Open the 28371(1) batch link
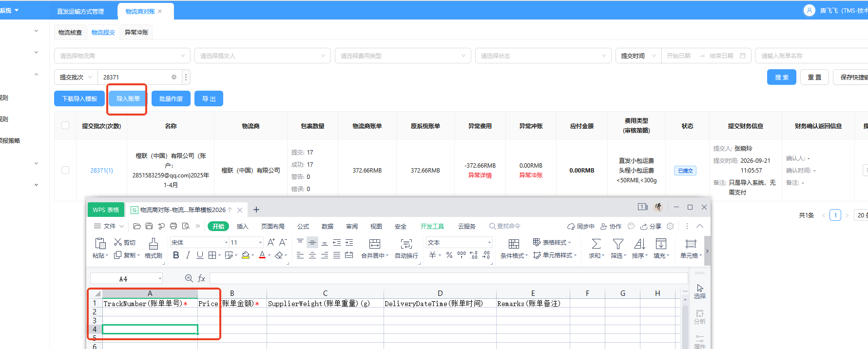The image size is (868, 349). pyautogui.click(x=101, y=170)
